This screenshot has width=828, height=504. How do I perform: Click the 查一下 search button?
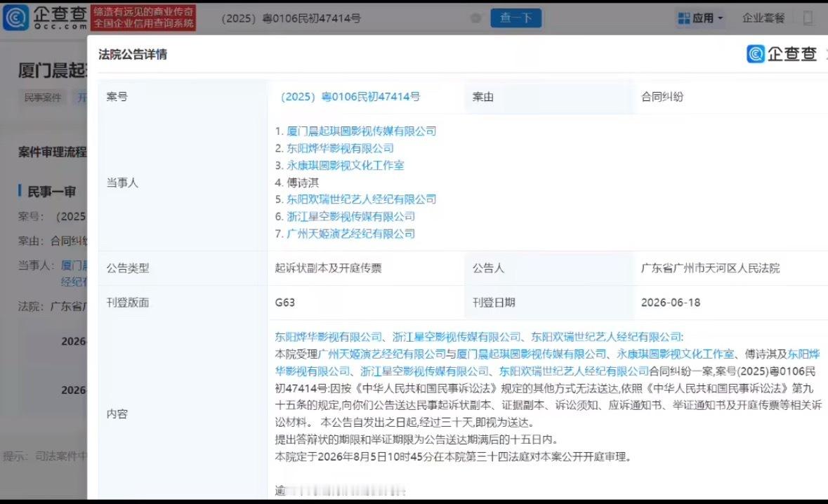(x=516, y=18)
